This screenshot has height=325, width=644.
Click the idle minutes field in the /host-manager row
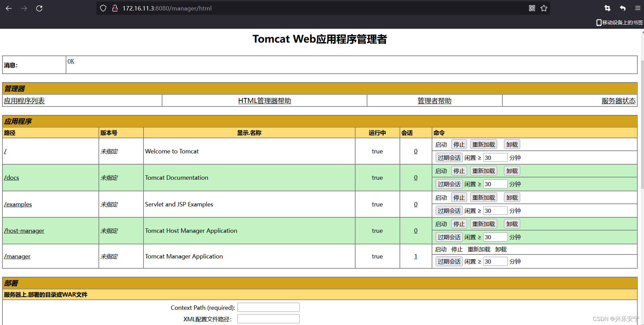pyautogui.click(x=495, y=237)
